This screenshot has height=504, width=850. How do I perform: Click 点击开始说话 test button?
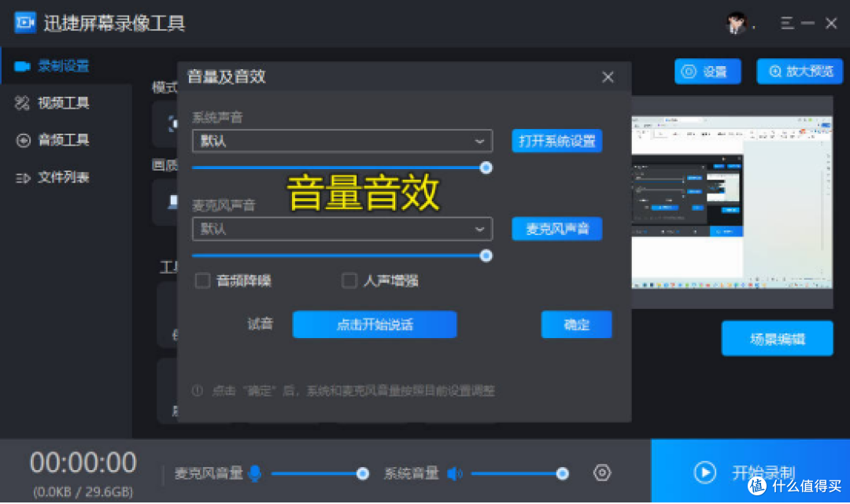pyautogui.click(x=375, y=324)
